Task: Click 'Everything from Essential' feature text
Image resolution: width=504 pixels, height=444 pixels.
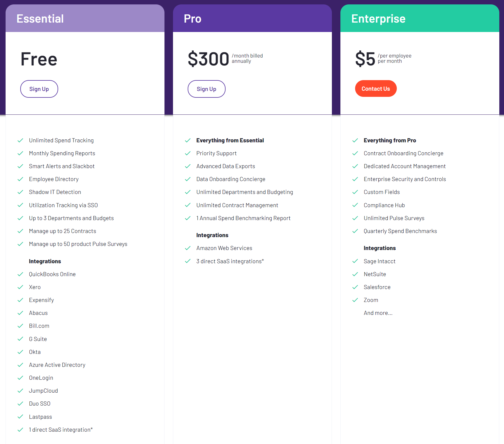Action: (230, 141)
